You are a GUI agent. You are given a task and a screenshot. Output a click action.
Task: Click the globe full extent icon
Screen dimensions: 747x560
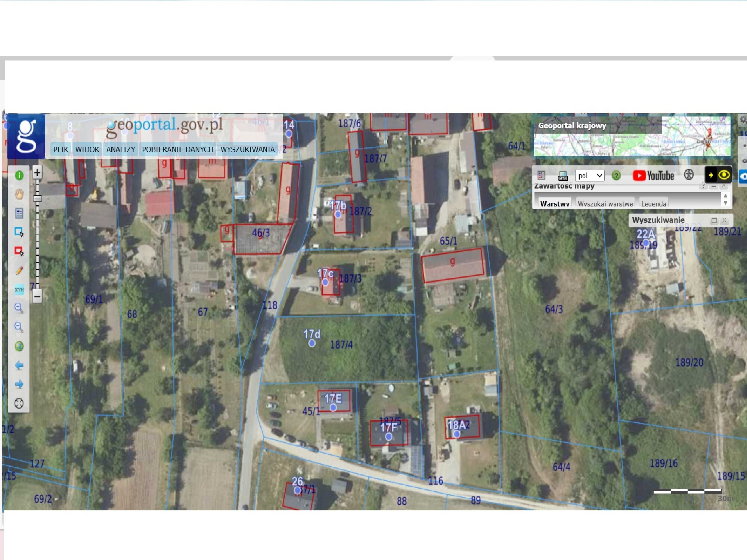19,346
